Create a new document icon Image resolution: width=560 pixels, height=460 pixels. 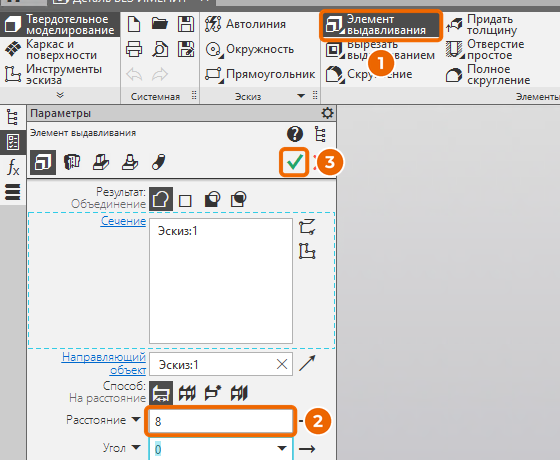point(134,24)
